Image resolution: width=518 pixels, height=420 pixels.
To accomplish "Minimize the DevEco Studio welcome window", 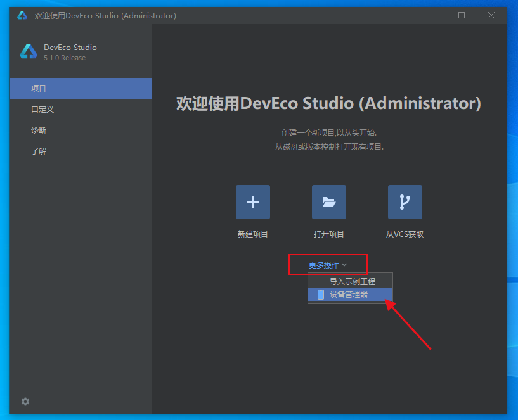I will (432, 15).
